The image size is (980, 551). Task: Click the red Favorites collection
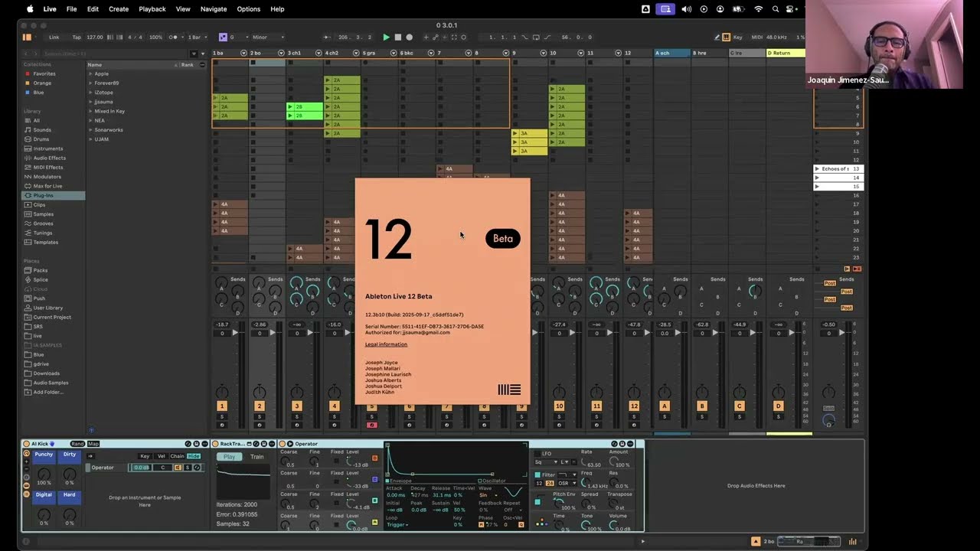tap(44, 73)
